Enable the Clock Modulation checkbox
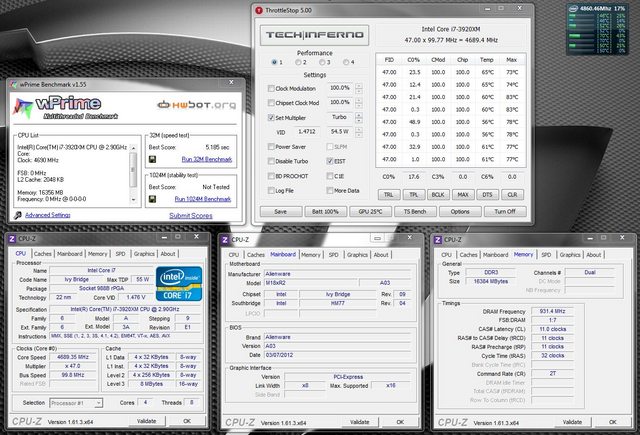 pos(271,88)
